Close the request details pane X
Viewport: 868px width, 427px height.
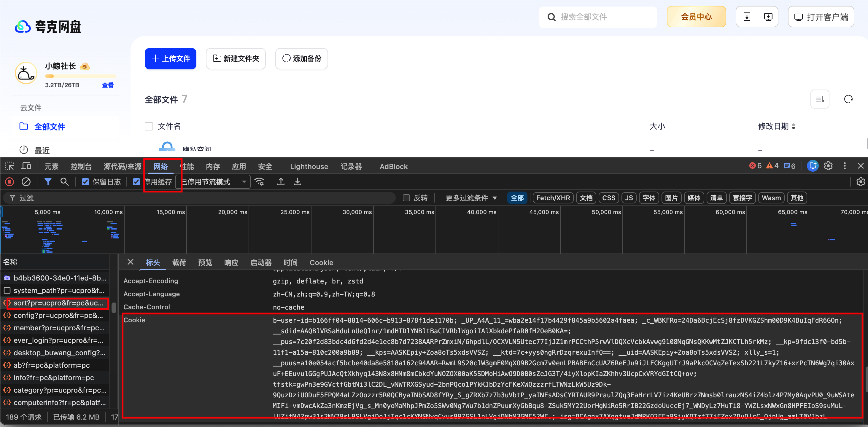[x=131, y=262]
